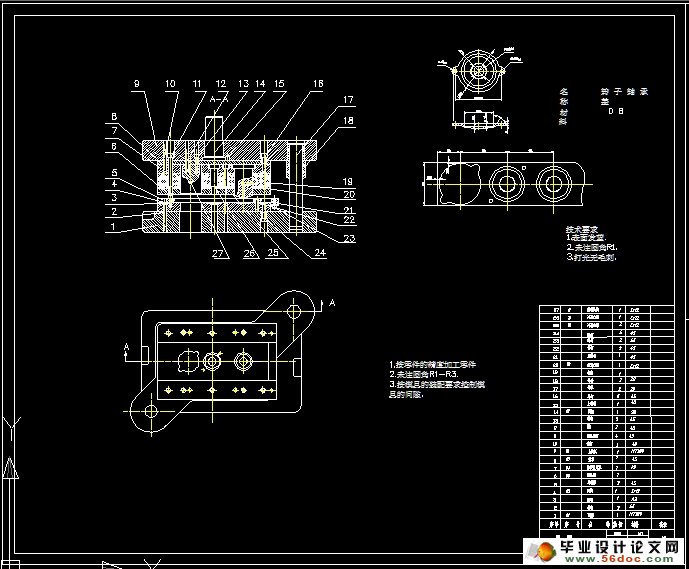Viewport: 689px width, 569px height.
Task: Click the right-most bore circle in part view
Action: tap(551, 183)
